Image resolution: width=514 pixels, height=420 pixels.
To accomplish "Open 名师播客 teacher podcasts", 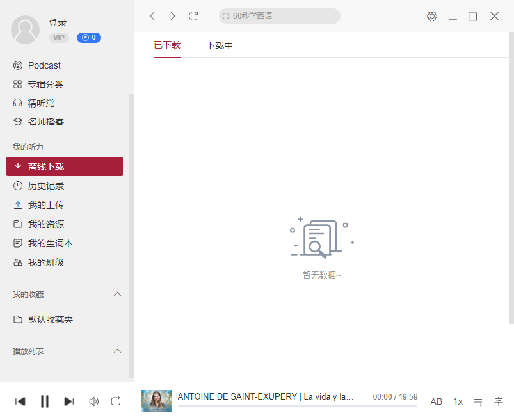I will pos(38,122).
